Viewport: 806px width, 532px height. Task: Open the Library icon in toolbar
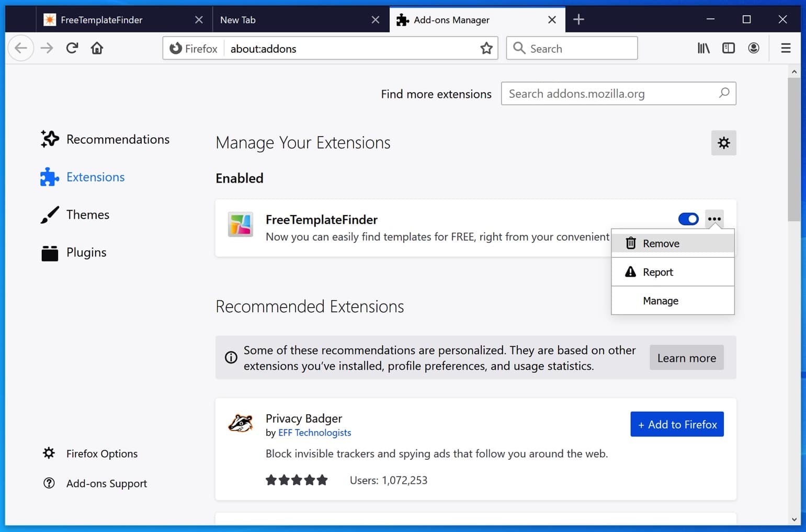pyautogui.click(x=703, y=48)
